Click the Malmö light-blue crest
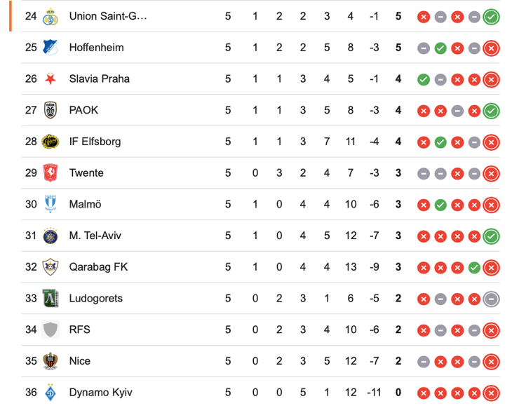The width and height of the screenshot is (519, 420). [50, 204]
